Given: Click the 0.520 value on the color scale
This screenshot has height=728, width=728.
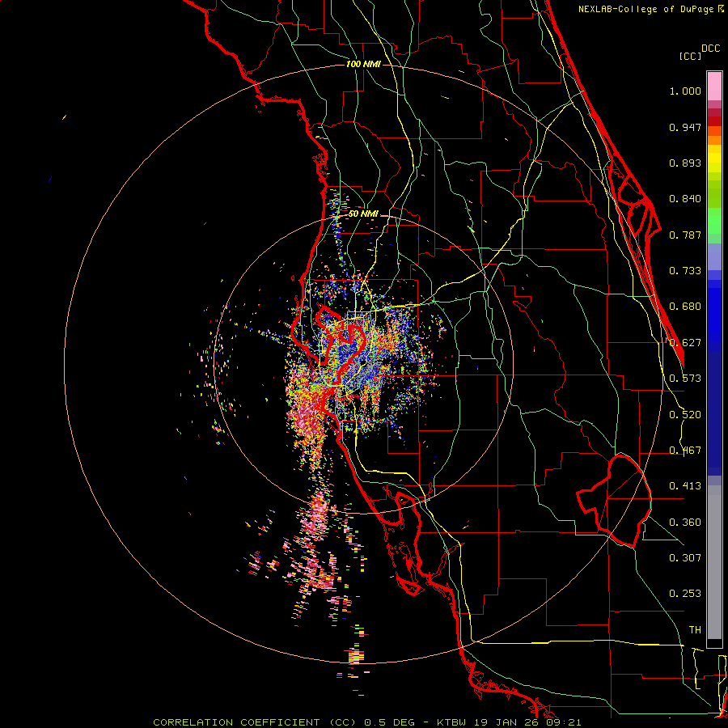Looking at the screenshot, I should pos(685,415).
